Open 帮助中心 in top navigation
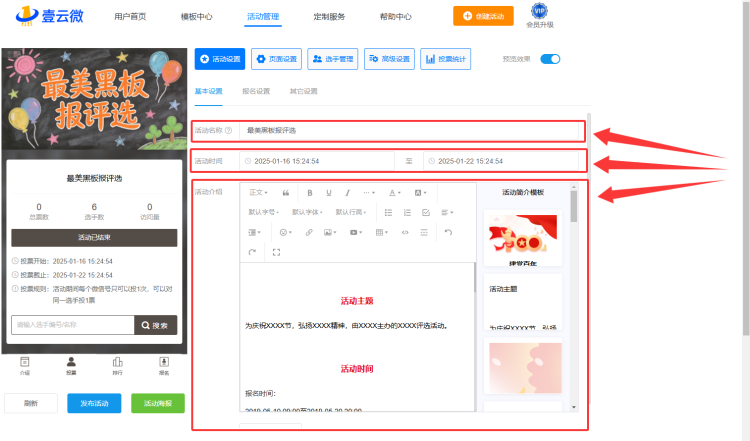This screenshot has width=750, height=441. click(x=396, y=17)
